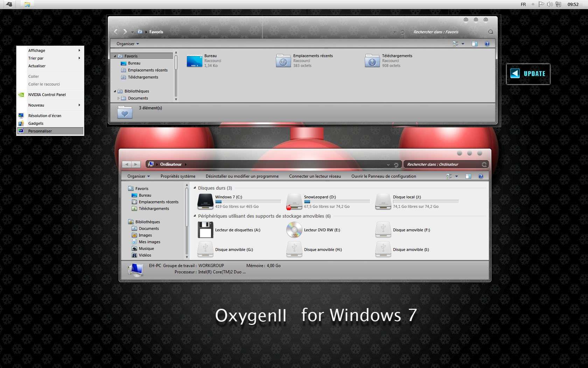Select the Lecteur de disquettes (A:) icon
Image resolution: width=588 pixels, height=368 pixels.
click(x=205, y=230)
